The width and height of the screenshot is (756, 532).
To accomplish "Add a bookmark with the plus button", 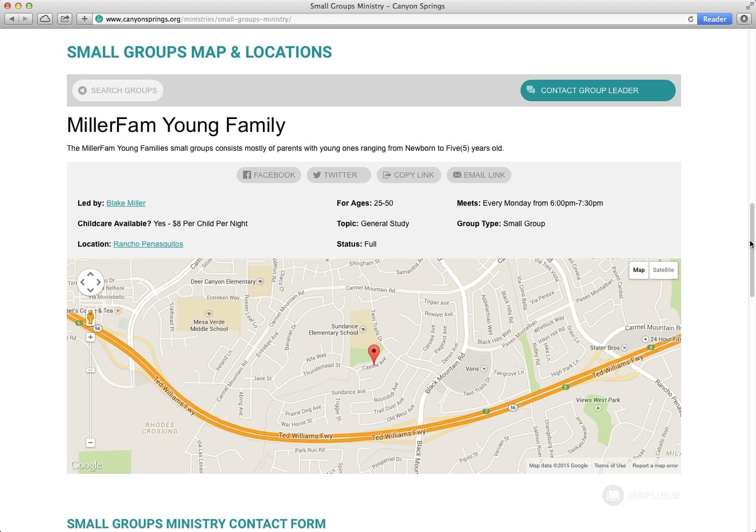I will (x=84, y=19).
